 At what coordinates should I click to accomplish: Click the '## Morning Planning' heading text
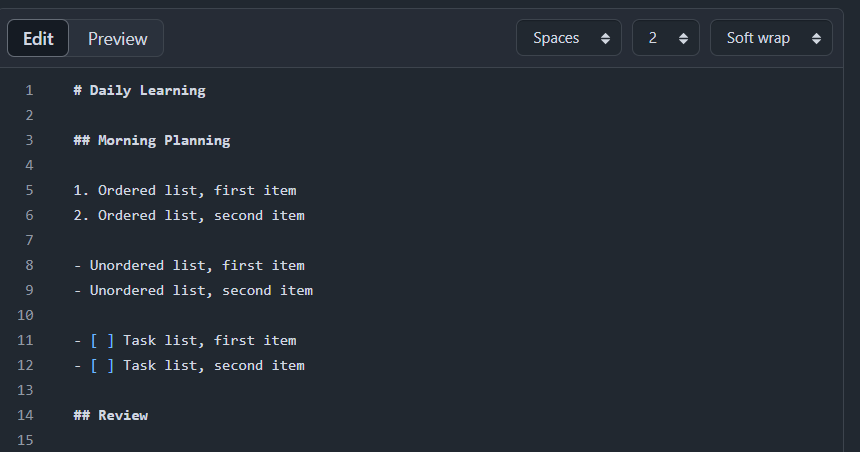pos(152,140)
